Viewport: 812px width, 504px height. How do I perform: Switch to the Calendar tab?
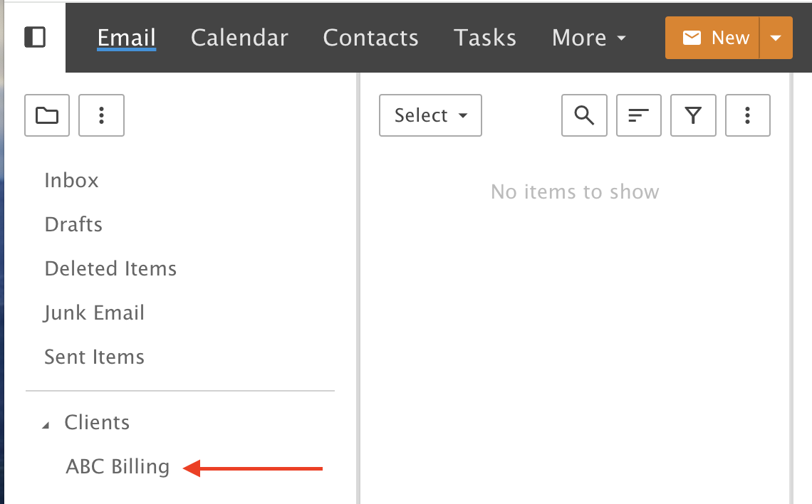coord(239,38)
